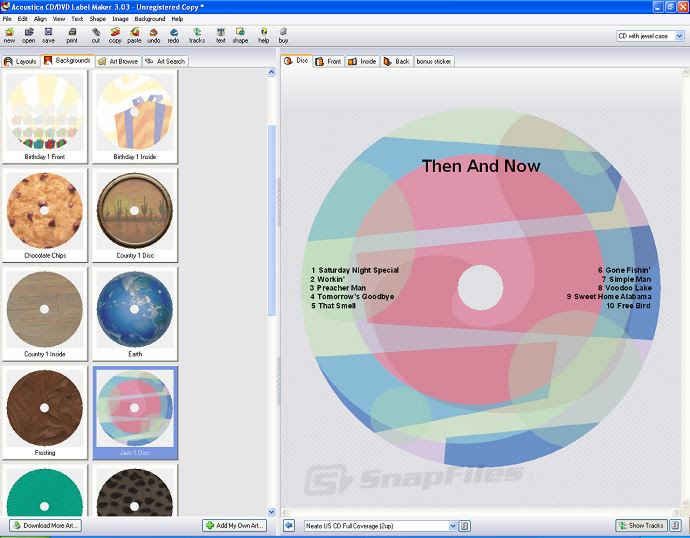The height and width of the screenshot is (538, 690).
Task: Select the bonus sticker tab
Action: [x=434, y=62]
